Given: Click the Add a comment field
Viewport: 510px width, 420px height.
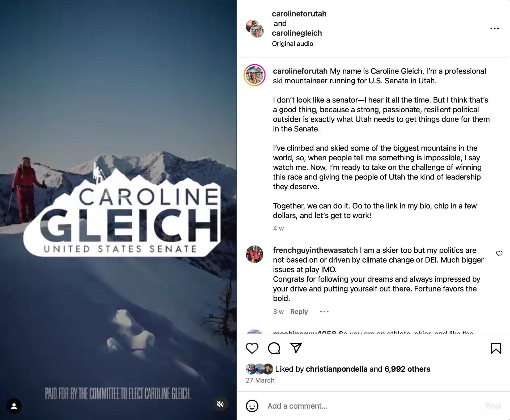Looking at the screenshot, I should (372, 406).
